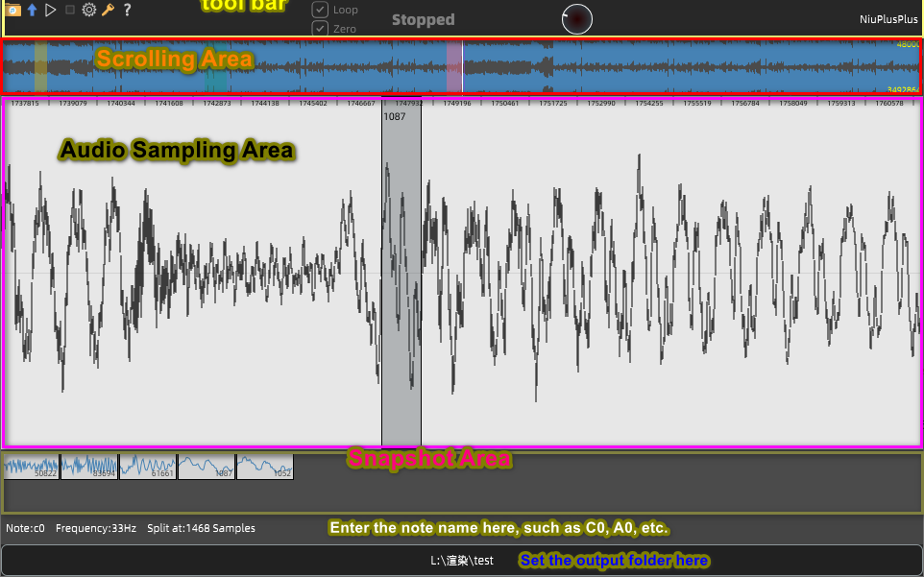This screenshot has width=924, height=577.
Task: Click the blue up-arrow export icon
Action: (x=32, y=10)
